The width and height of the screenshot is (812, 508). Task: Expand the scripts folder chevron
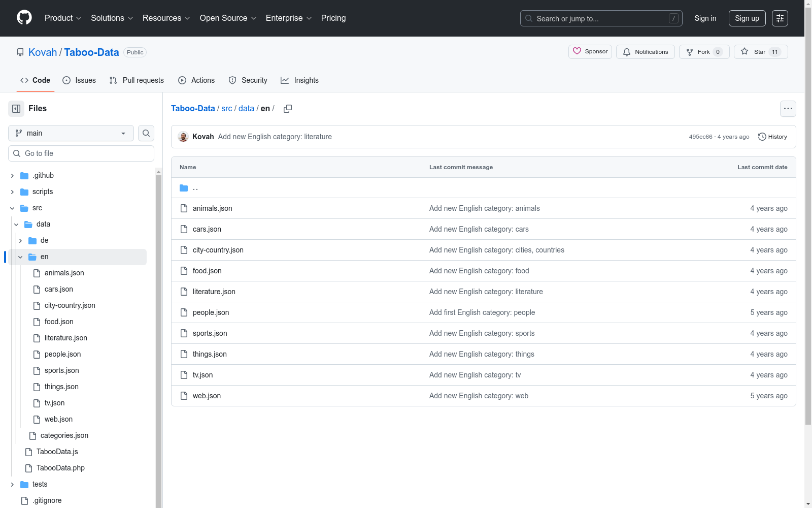[x=12, y=192]
